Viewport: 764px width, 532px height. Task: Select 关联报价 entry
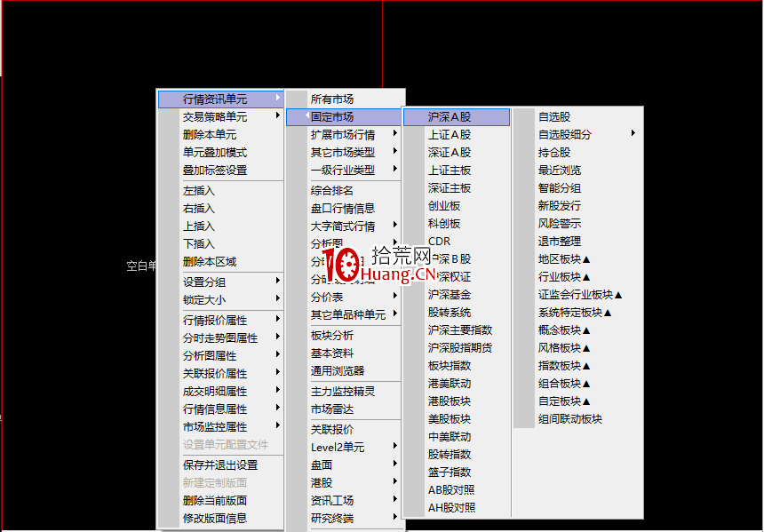[x=344, y=429]
